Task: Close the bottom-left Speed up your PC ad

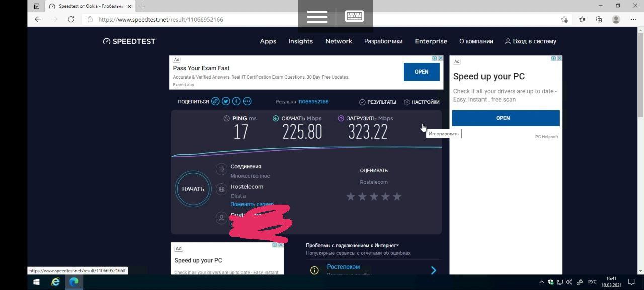Action: (281, 245)
